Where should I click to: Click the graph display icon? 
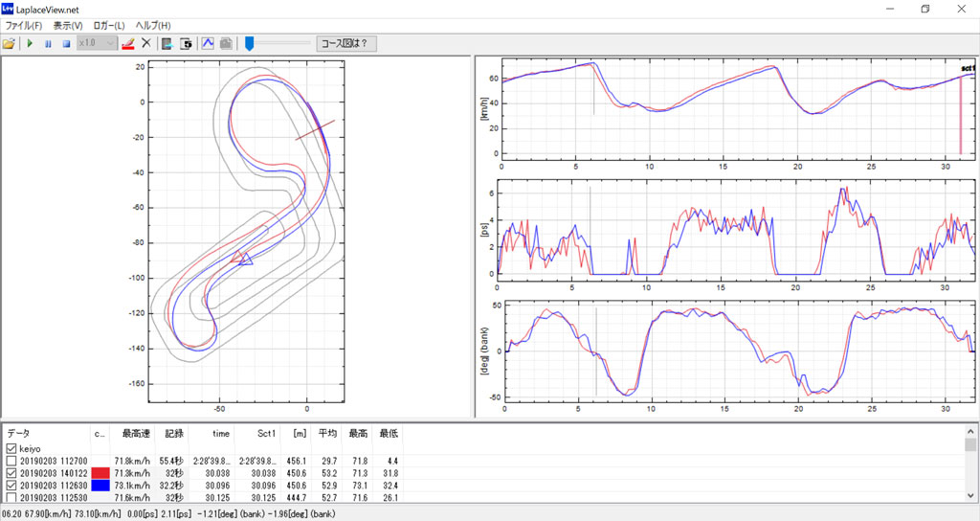208,43
